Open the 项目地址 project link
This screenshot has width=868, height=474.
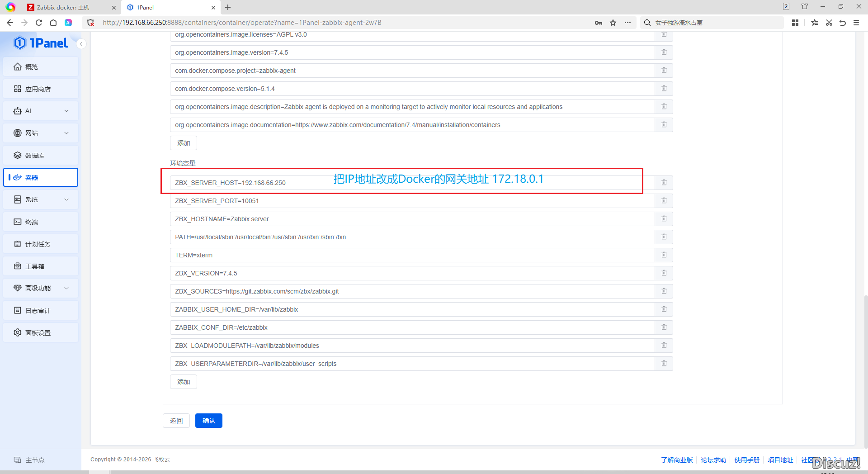click(x=780, y=460)
